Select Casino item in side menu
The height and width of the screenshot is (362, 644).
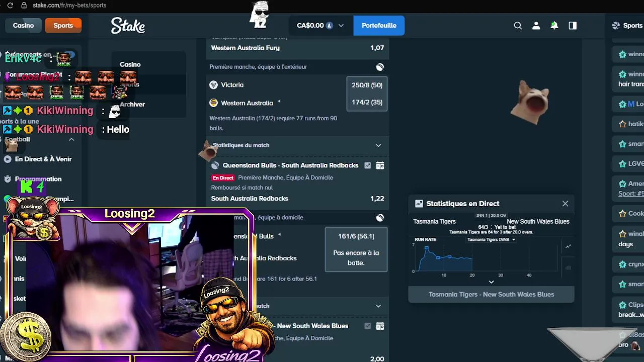point(130,64)
